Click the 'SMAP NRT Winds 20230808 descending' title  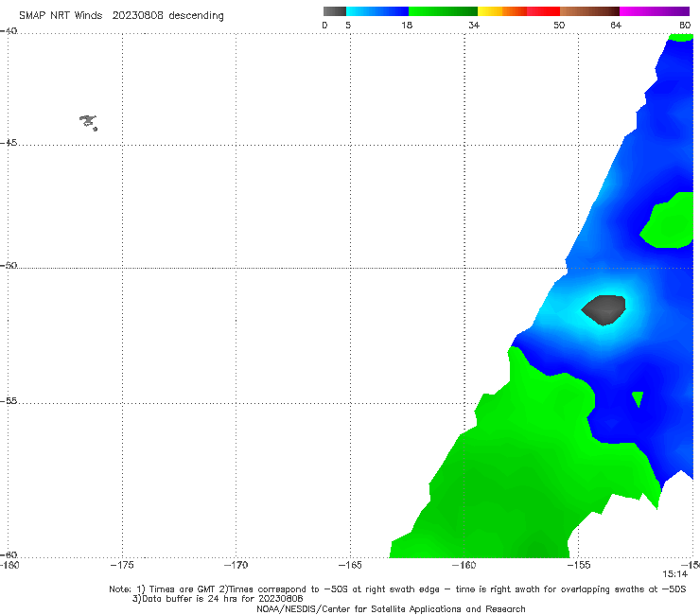[x=121, y=15]
